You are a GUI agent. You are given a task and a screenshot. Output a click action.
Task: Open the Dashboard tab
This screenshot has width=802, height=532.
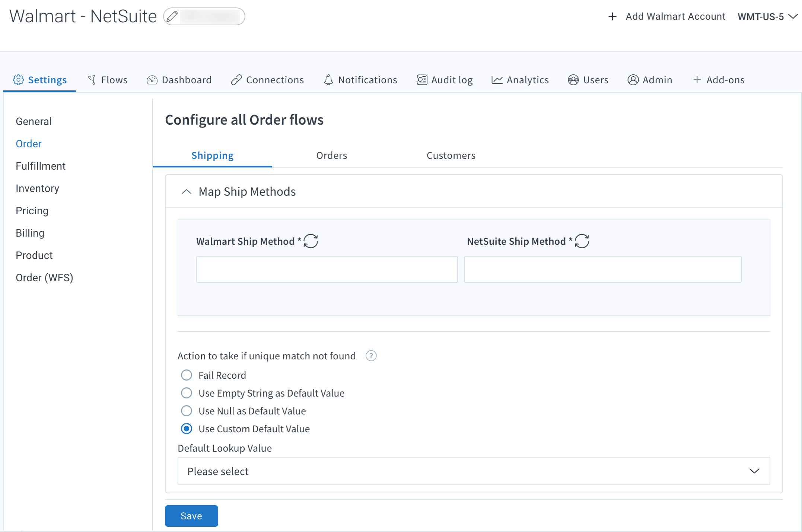(x=179, y=80)
